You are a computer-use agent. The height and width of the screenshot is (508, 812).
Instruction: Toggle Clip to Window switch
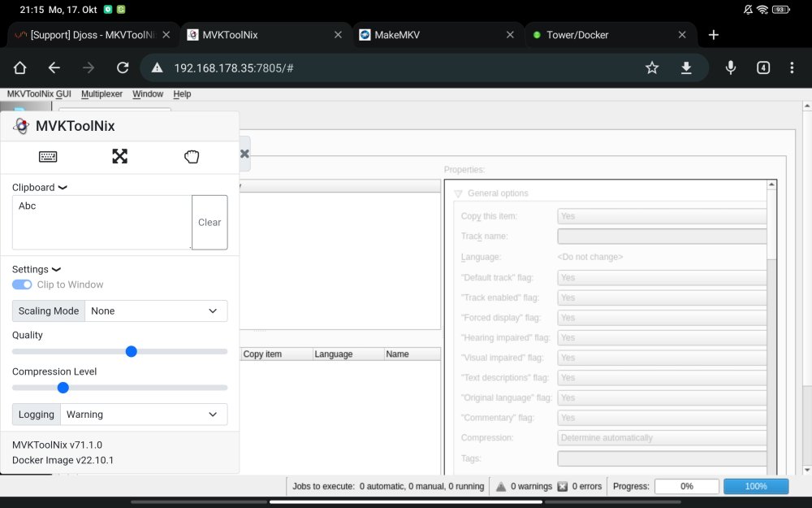tap(22, 284)
